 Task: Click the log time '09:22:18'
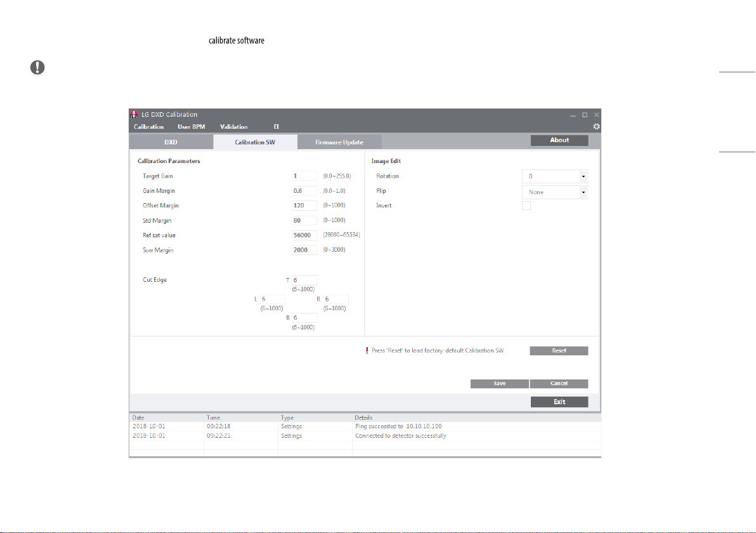tap(218, 426)
